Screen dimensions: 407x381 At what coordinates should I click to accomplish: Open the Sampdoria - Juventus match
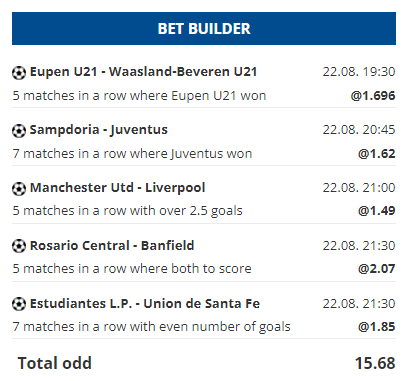point(99,130)
